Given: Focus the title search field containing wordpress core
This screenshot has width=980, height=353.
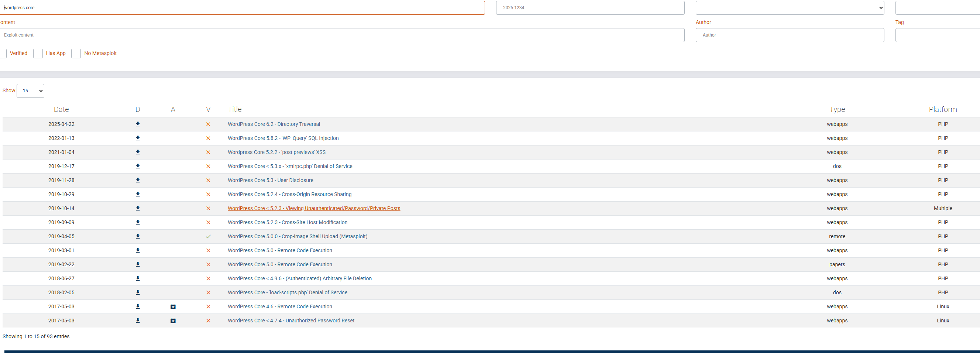Looking at the screenshot, I should tap(242, 8).
